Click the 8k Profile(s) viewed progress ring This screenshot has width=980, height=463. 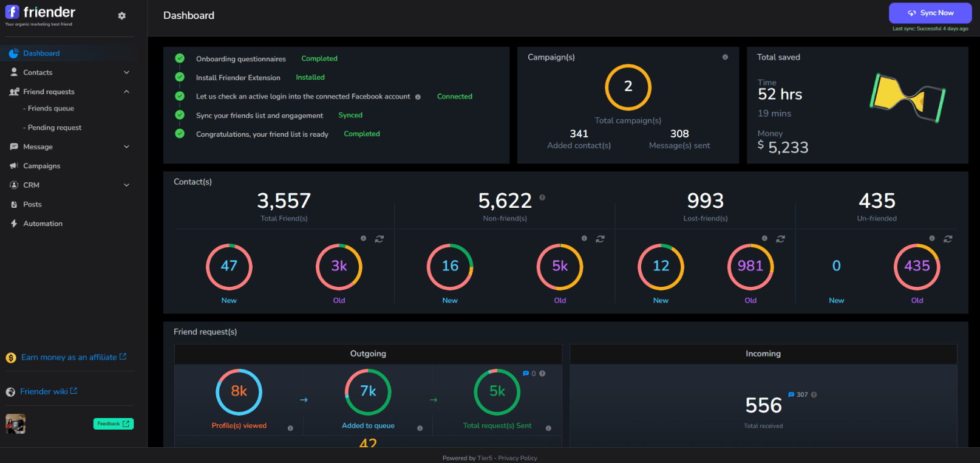pos(239,392)
